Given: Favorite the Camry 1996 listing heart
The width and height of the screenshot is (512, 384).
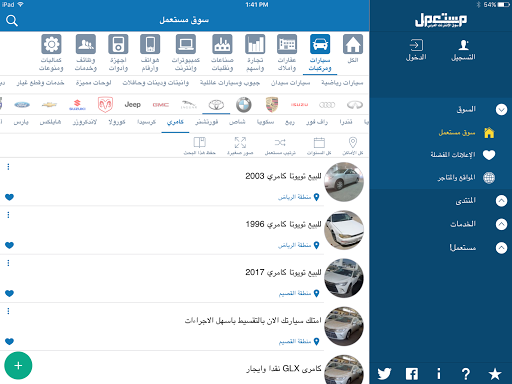Looking at the screenshot, I should [x=9, y=245].
